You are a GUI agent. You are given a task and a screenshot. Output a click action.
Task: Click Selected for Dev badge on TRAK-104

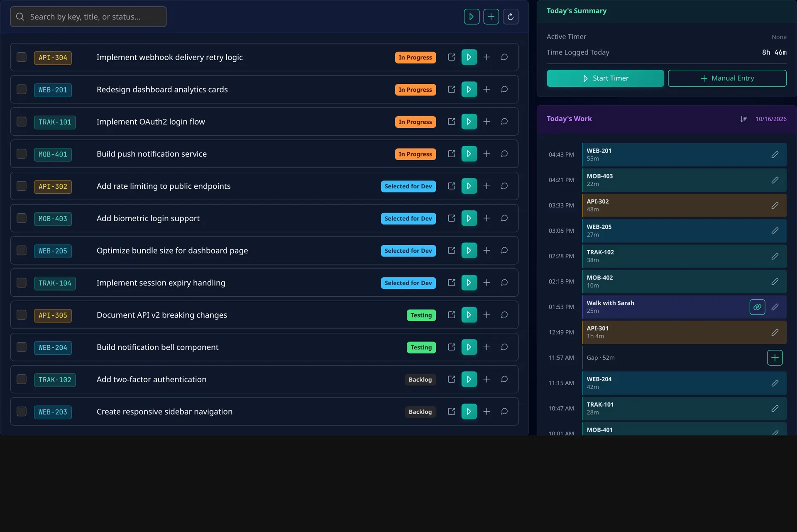tap(408, 283)
